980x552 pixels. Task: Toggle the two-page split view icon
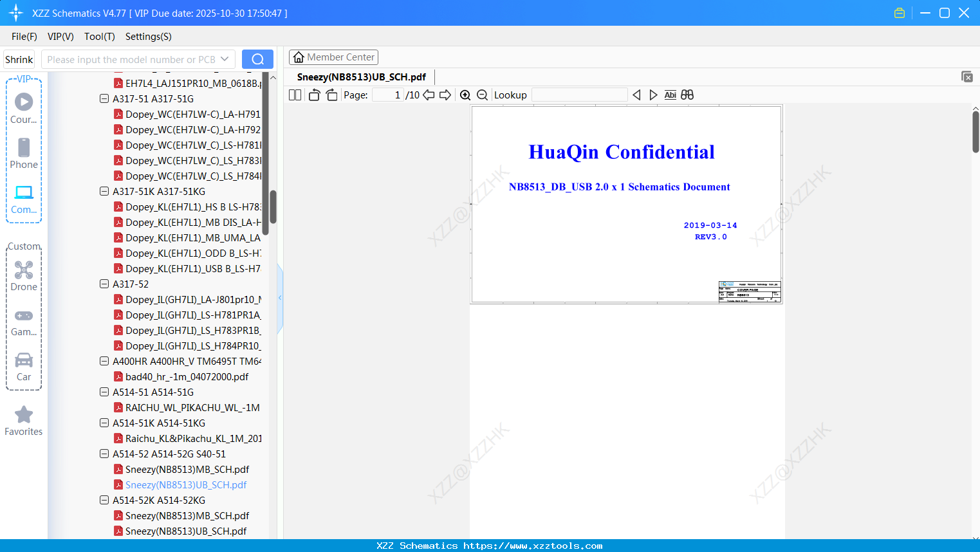(295, 95)
